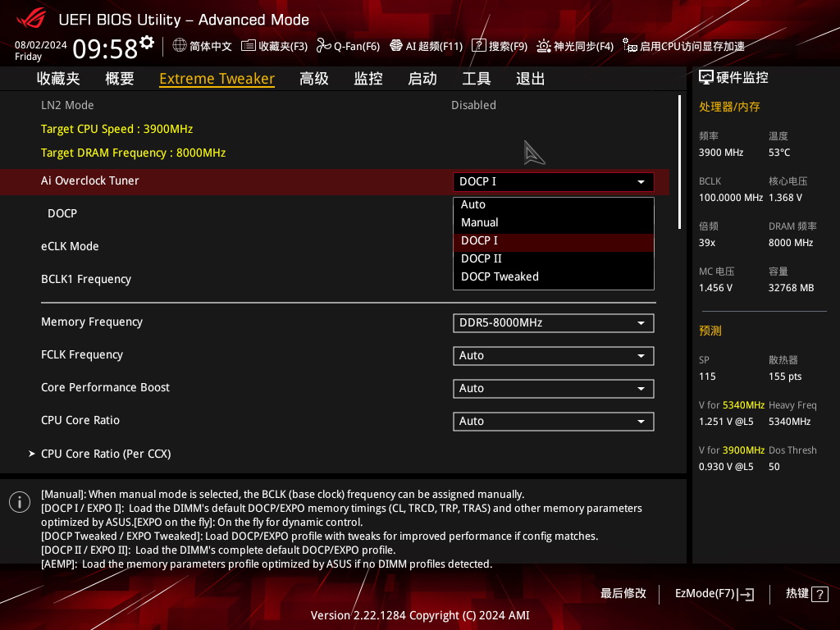Click 处理器/内存 section heading
The image size is (840, 630).
729,107
